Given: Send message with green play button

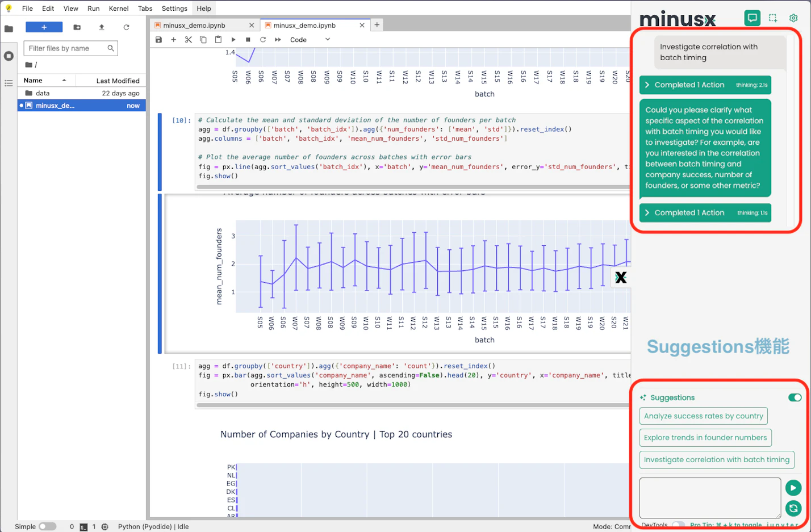Looking at the screenshot, I should tap(793, 488).
